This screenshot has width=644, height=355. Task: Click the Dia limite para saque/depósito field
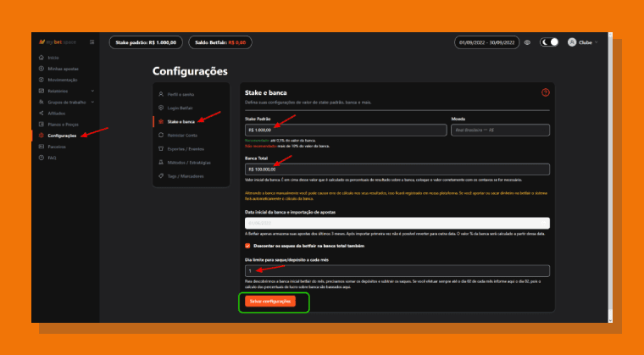click(x=397, y=271)
